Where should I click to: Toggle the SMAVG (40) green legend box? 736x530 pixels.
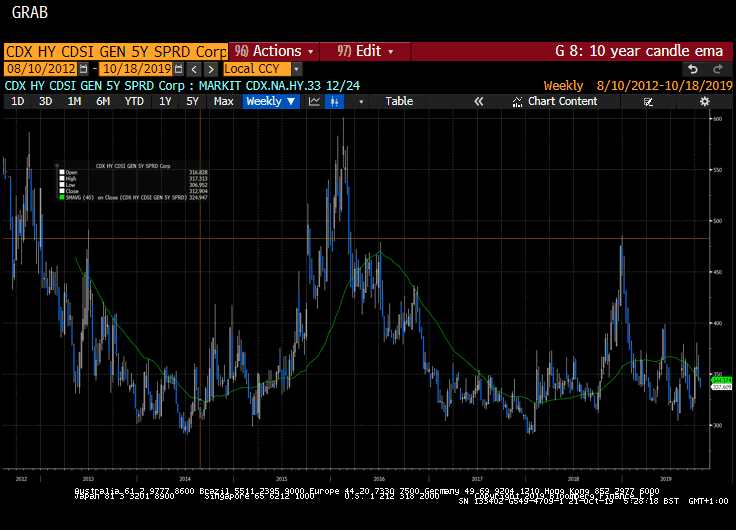(x=61, y=198)
